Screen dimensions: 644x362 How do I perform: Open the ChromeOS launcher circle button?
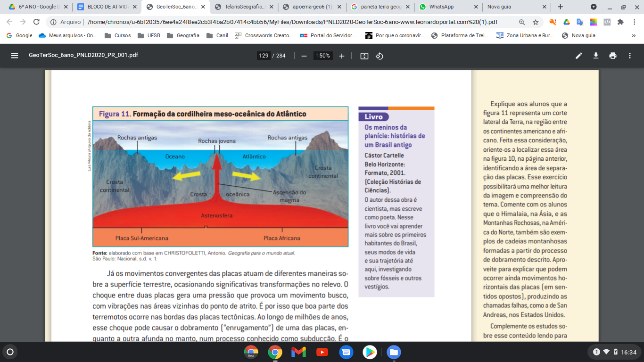click(10, 352)
